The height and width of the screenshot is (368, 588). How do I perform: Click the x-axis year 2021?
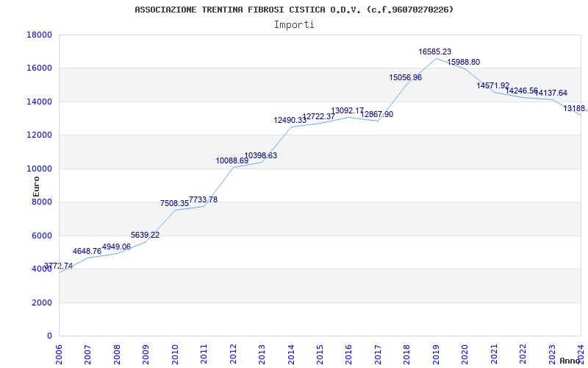[494, 354]
